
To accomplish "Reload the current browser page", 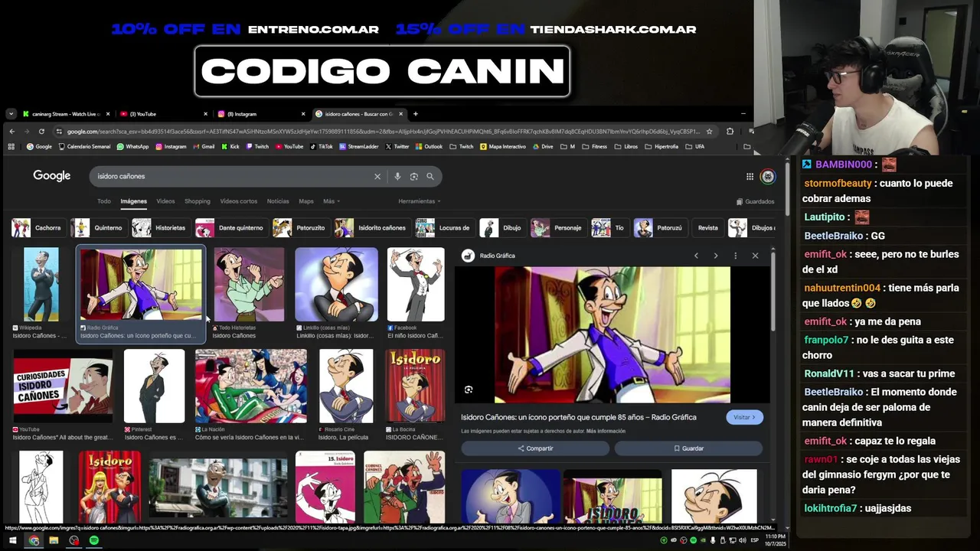I will click(41, 132).
